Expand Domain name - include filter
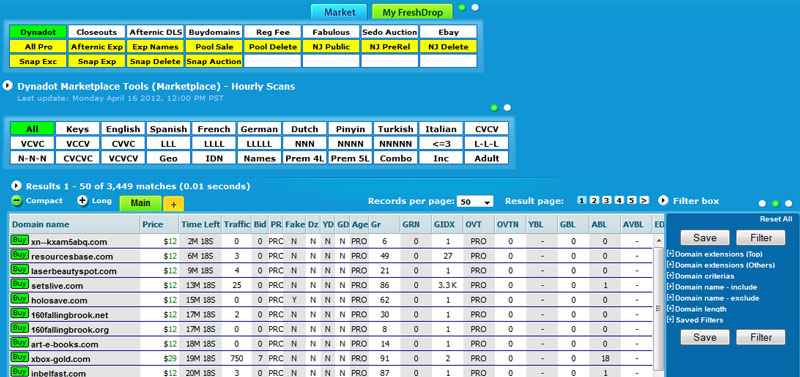800x377 pixels. [x=670, y=287]
